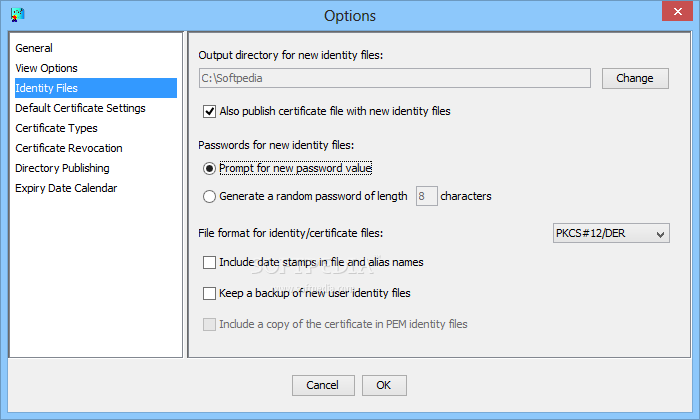This screenshot has height=420, width=700.
Task: Click 'File format for identity/certificate files' label
Action: [291, 233]
